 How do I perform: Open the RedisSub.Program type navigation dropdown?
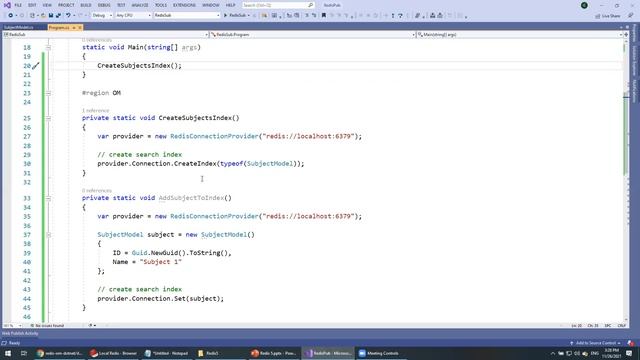(x=312, y=35)
